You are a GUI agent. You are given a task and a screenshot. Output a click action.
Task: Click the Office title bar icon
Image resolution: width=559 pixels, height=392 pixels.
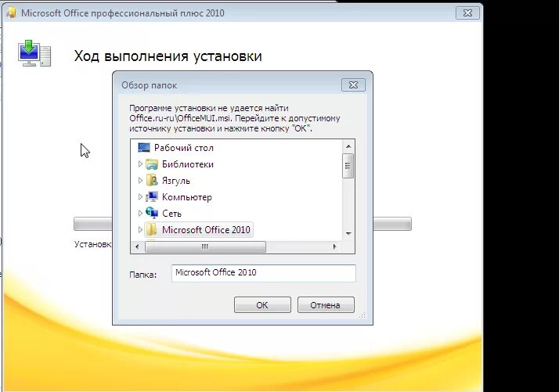[12, 13]
